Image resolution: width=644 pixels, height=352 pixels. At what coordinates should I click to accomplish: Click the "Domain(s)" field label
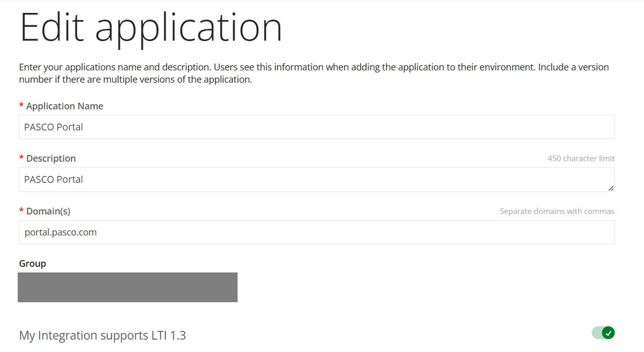(x=48, y=211)
